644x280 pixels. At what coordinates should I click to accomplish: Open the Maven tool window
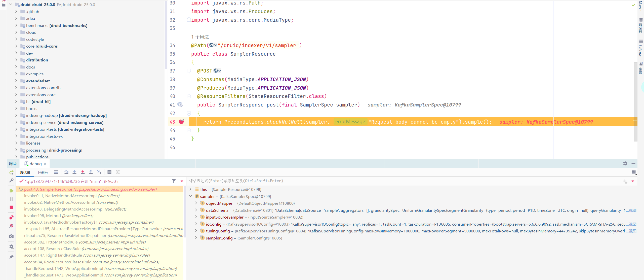[x=640, y=6]
